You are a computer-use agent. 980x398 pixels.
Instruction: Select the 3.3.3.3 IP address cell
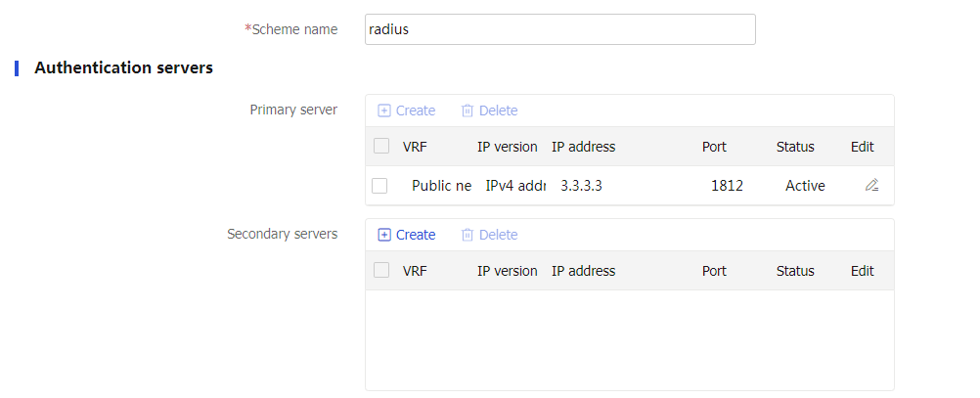(x=581, y=186)
